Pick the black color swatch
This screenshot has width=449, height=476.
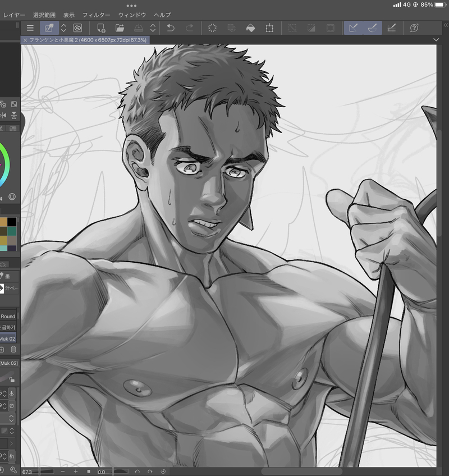pyautogui.click(x=12, y=222)
